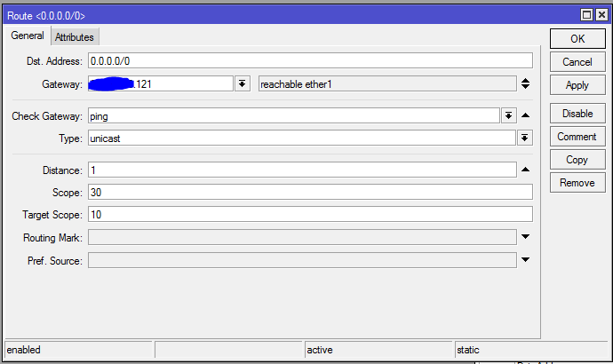Screen dimensions: 613x364
Task: Switch to the Attributes tab
Action: tap(75, 37)
